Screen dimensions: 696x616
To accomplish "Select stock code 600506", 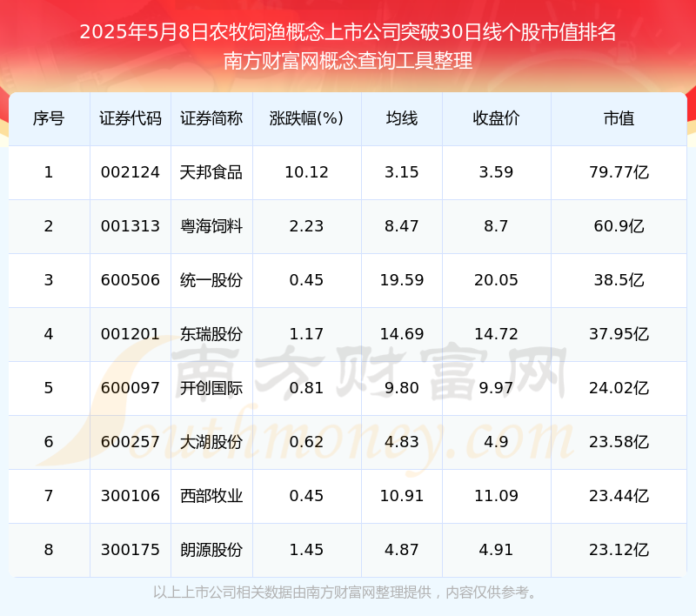I will 130,280.
